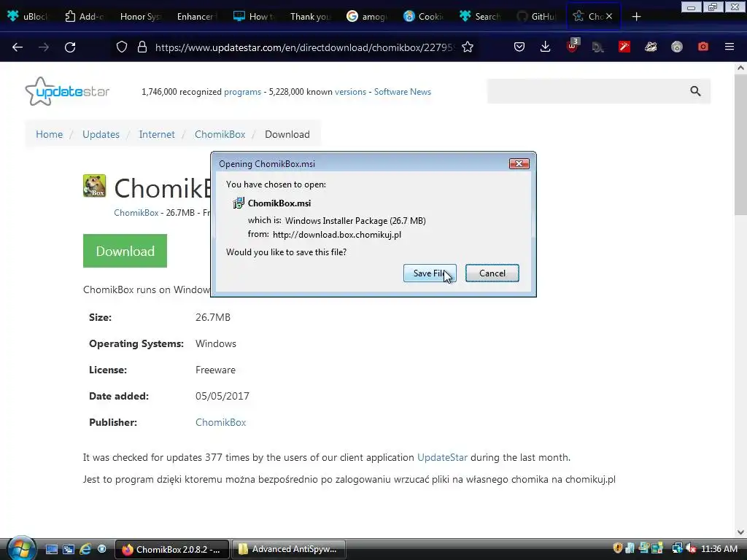
Task: Switch to ChomikBox 2.0.8.2 Firefox taskbar button
Action: coord(172,549)
